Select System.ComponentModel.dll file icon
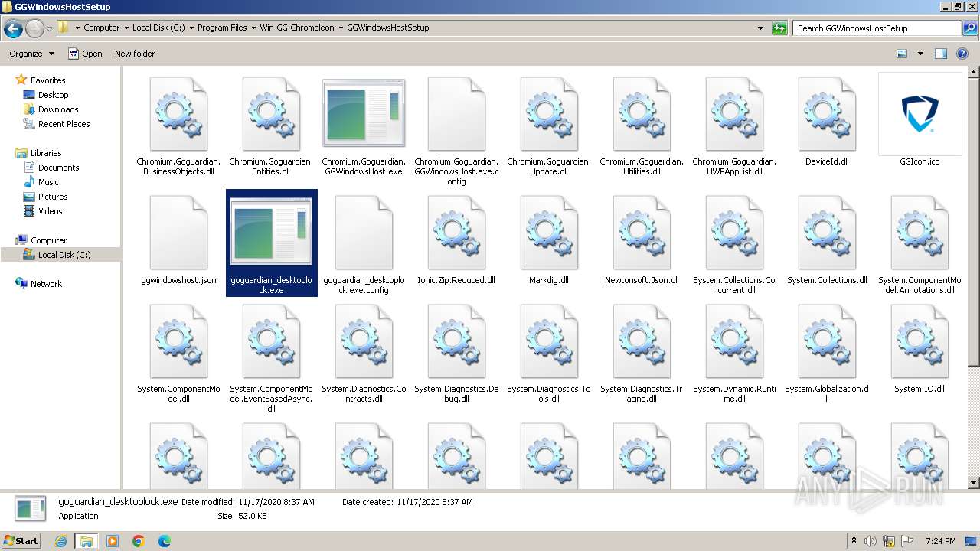This screenshot has height=551, width=980. click(178, 341)
